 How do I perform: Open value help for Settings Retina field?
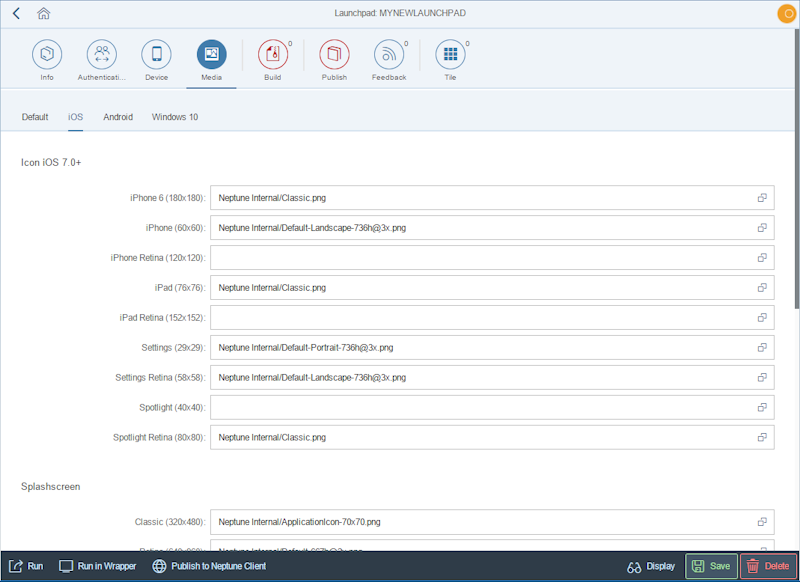[759, 377]
